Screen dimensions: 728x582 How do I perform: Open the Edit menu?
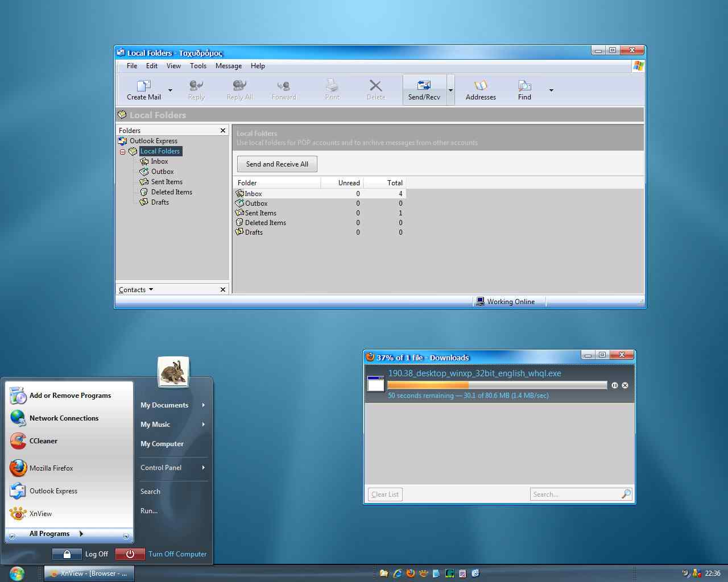pos(152,66)
